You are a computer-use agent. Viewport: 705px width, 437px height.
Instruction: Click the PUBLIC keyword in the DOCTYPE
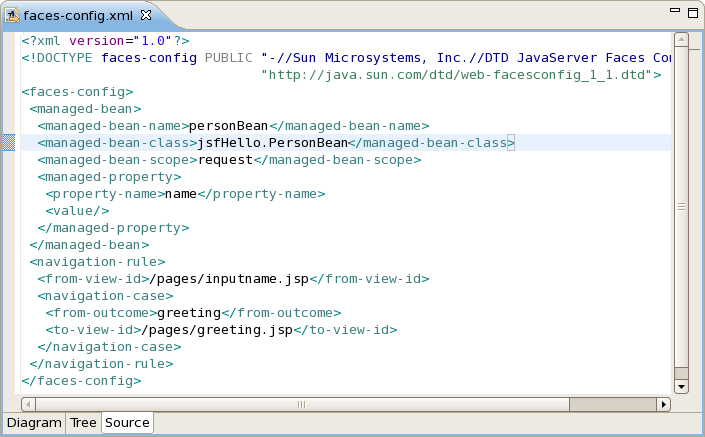229,58
